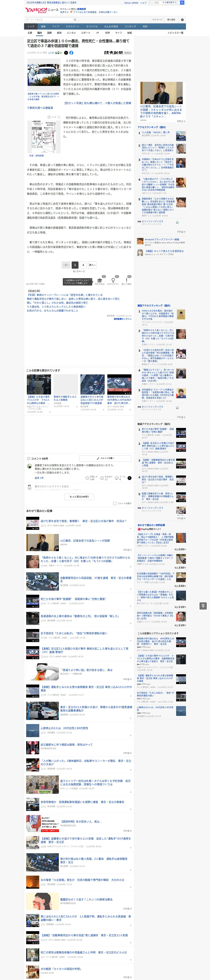Open the 読売新聞オンライン source link below the article
Viewport: 210px width, 980px height.
point(122,319)
